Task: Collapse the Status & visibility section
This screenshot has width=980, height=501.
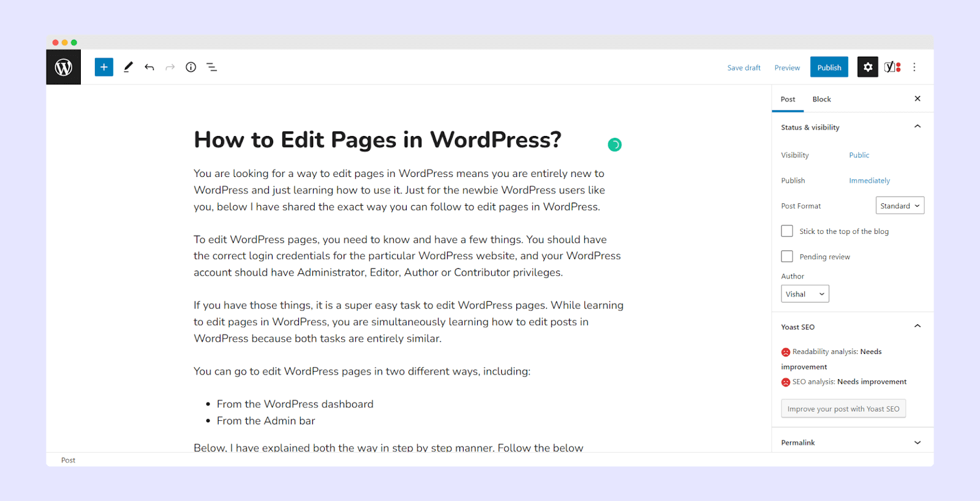Action: [918, 127]
